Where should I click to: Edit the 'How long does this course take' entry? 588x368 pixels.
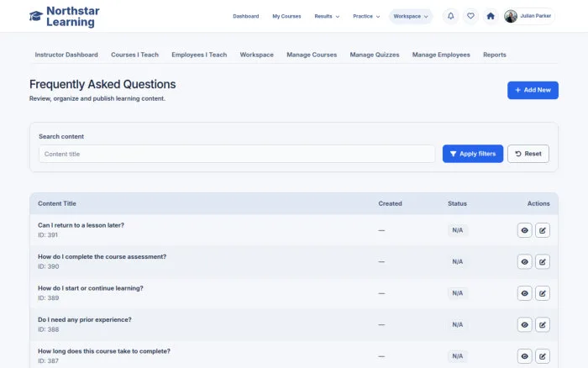(543, 356)
